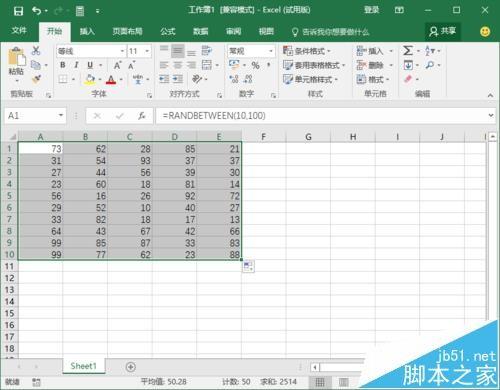Open Conditional Formatting menu

tap(307, 51)
